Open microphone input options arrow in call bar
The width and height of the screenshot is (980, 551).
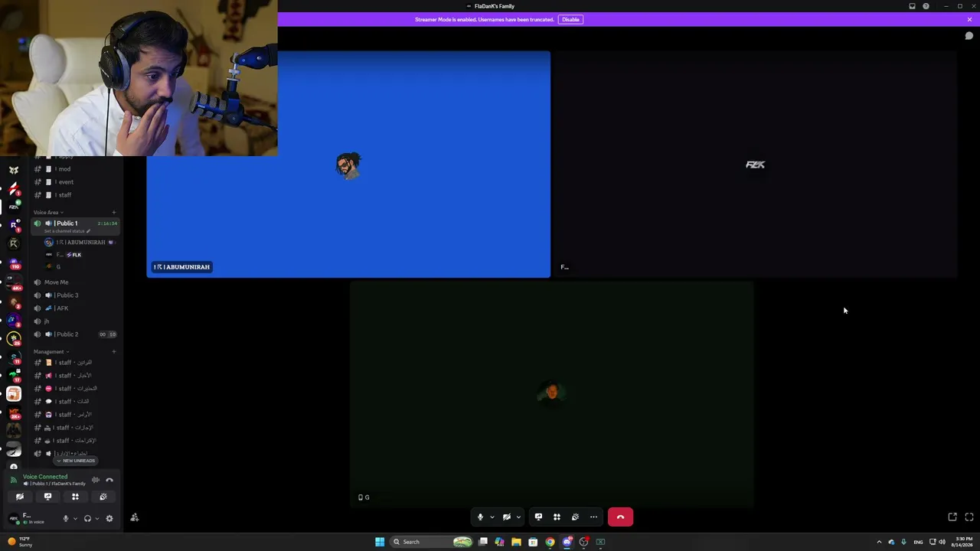point(492,517)
